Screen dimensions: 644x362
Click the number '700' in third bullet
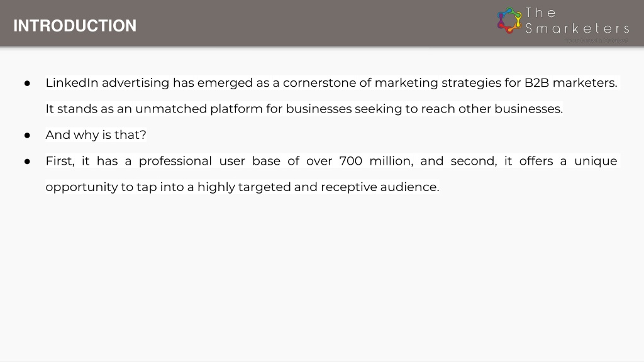pos(351,161)
